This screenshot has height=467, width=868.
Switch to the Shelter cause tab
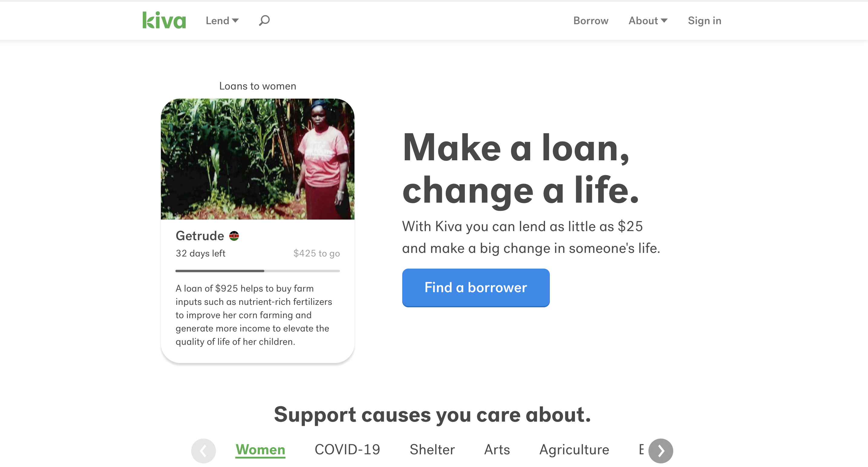[x=432, y=449]
